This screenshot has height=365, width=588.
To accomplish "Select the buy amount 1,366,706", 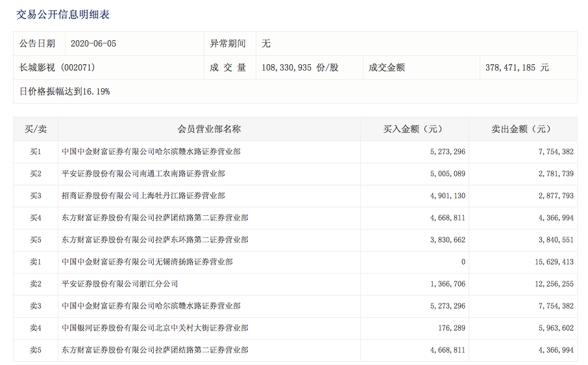I will tap(448, 284).
